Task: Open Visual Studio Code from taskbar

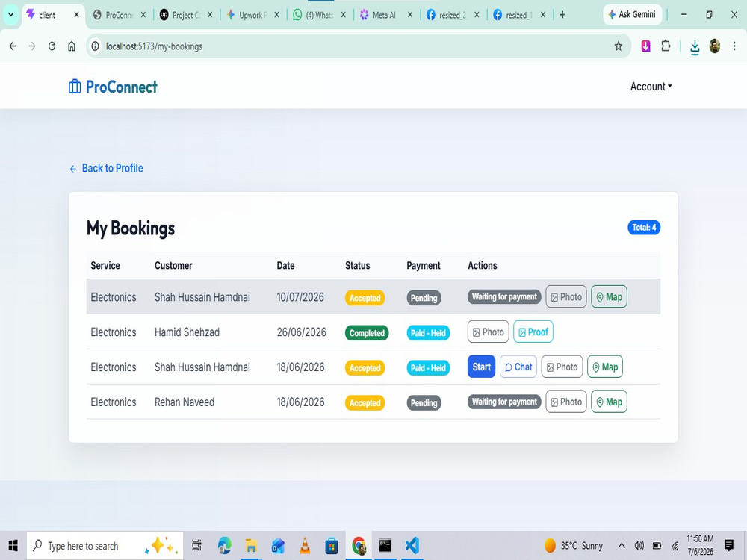Action: (x=412, y=546)
